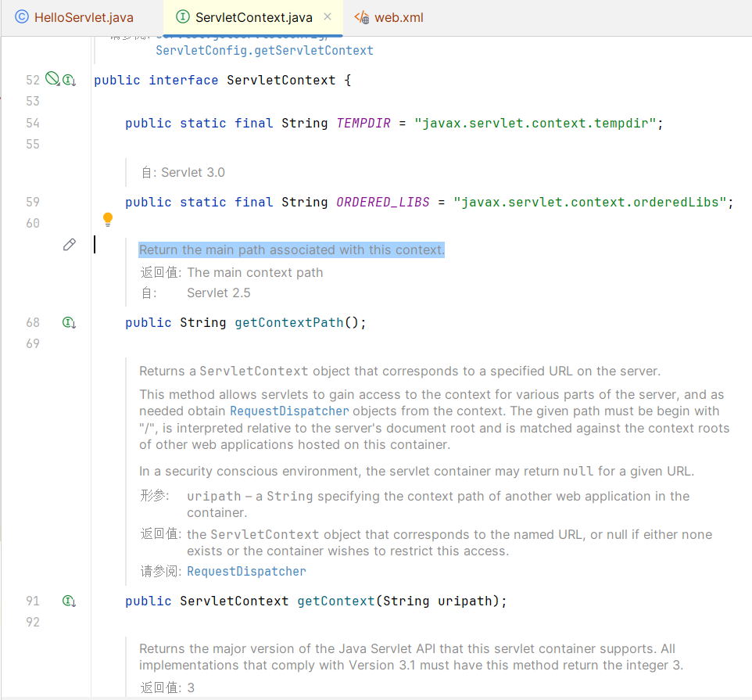
Task: Click 'In a security conscious environment' doc sentence
Action: point(417,471)
